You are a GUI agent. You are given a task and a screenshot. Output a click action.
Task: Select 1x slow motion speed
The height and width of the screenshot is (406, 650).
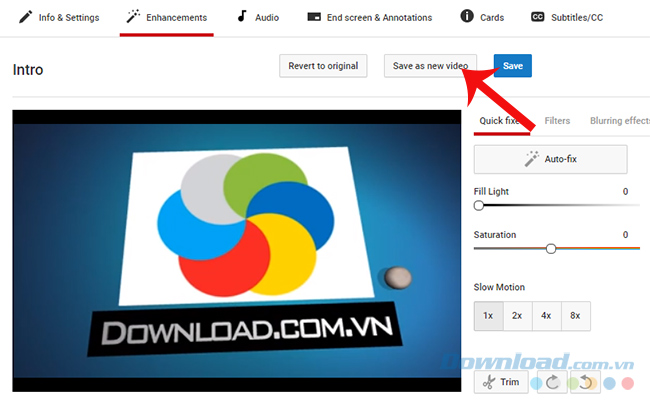(x=488, y=315)
